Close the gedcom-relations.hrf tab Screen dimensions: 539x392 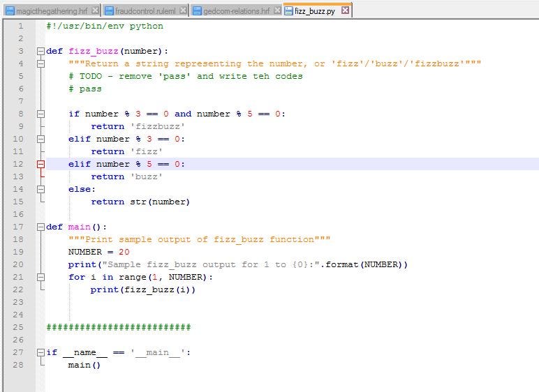[277, 10]
